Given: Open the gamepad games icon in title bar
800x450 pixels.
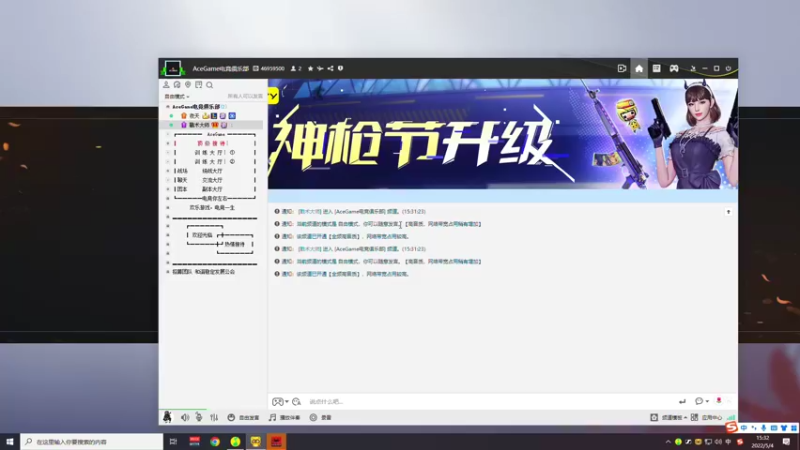Looking at the screenshot, I should pos(674,68).
